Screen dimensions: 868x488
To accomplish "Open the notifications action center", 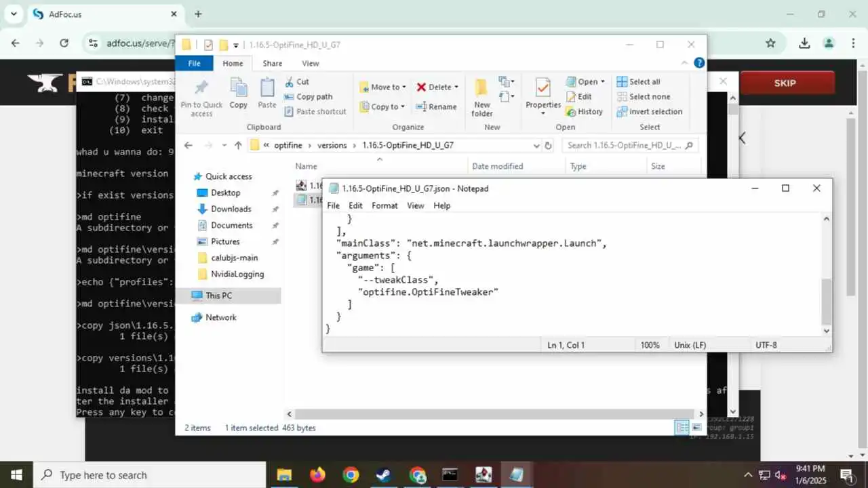I will click(x=847, y=474).
